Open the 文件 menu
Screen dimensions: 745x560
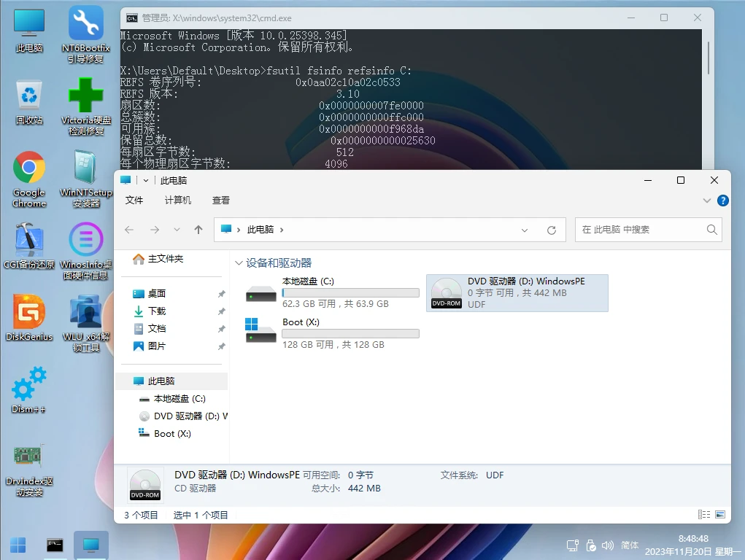[x=134, y=201]
